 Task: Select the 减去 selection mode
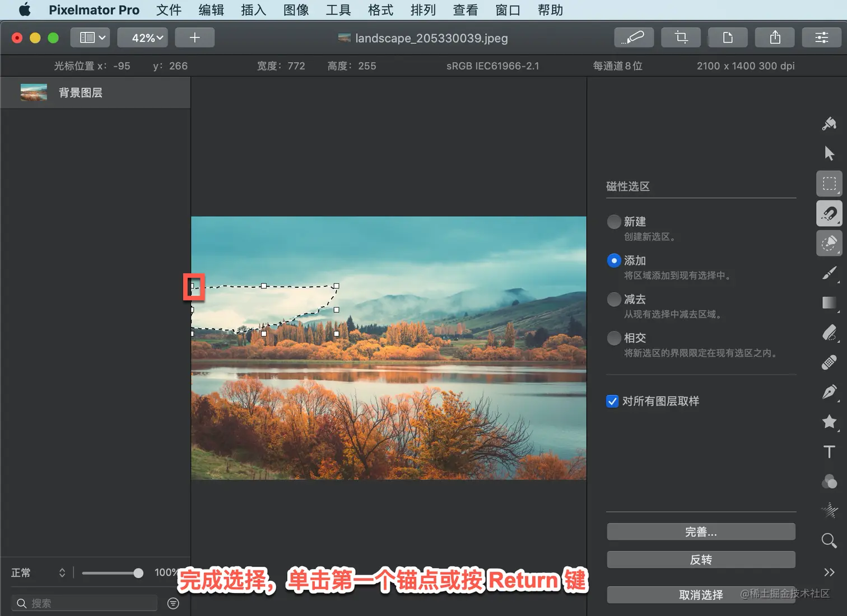pyautogui.click(x=614, y=299)
